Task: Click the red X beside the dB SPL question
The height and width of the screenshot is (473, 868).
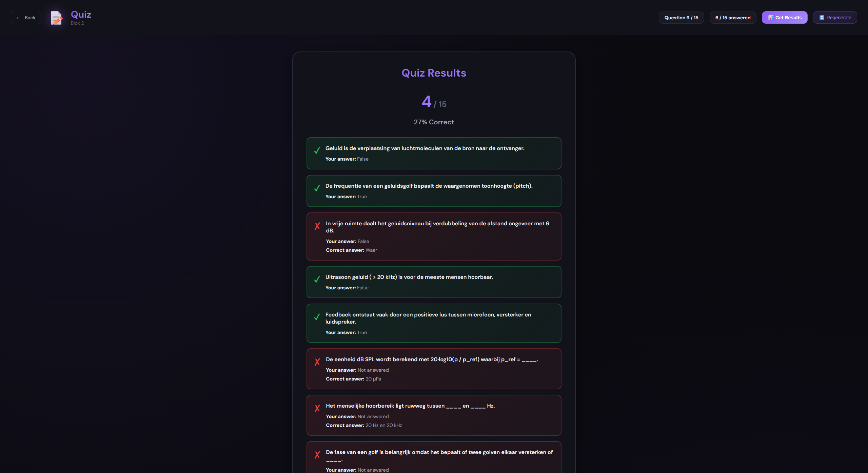Action: coord(317,362)
